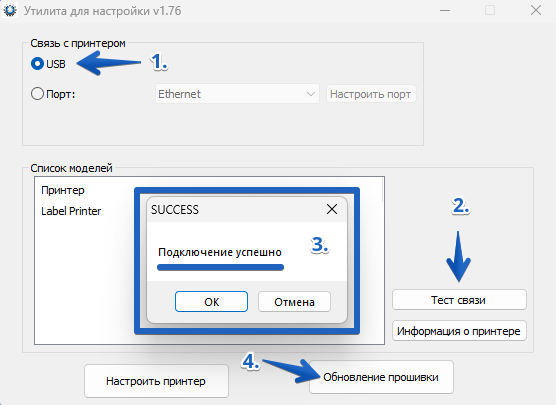This screenshot has height=405, width=556.
Task: Select the USB connection radio button
Action: (37, 64)
